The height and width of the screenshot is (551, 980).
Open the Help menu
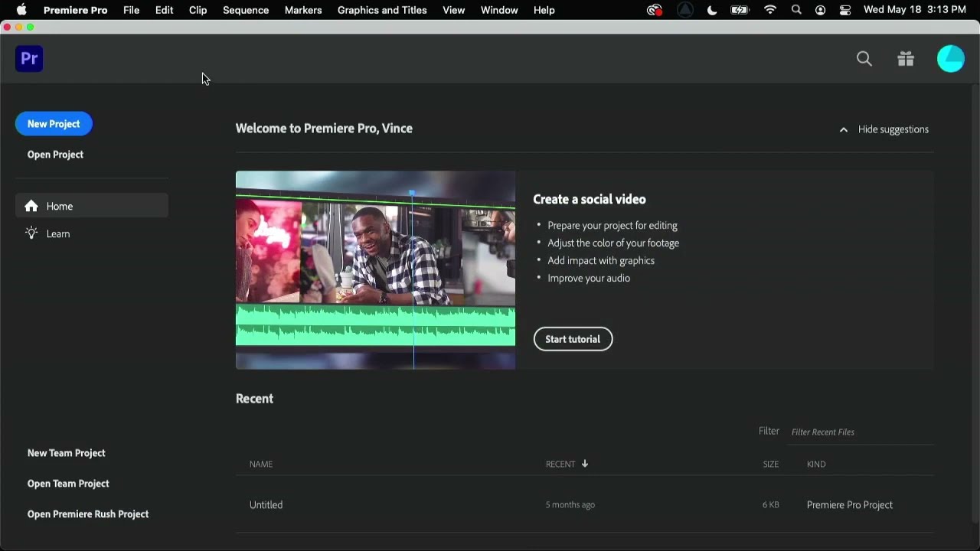click(544, 10)
